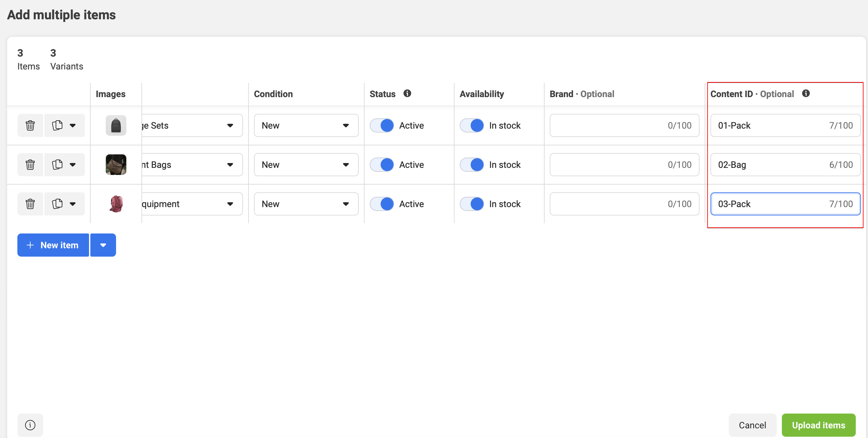This screenshot has height=438, width=868.
Task: Click the New item button
Action: 53,245
